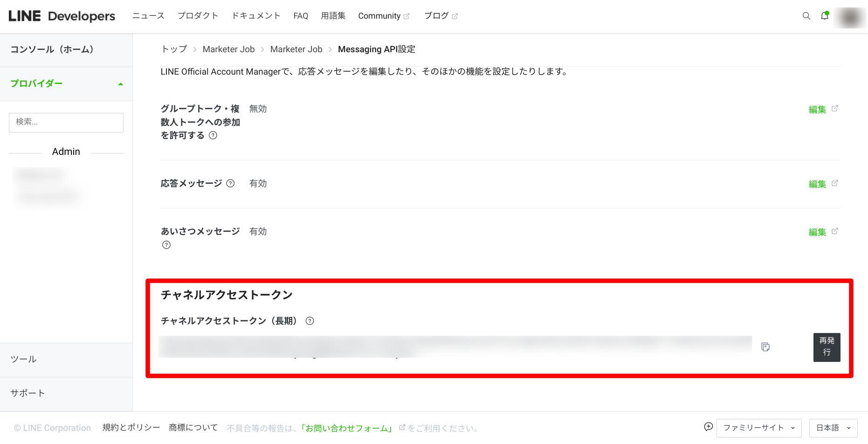Click the 無効 status for グループトーク
This screenshot has width=868, height=444.
pos(258,109)
